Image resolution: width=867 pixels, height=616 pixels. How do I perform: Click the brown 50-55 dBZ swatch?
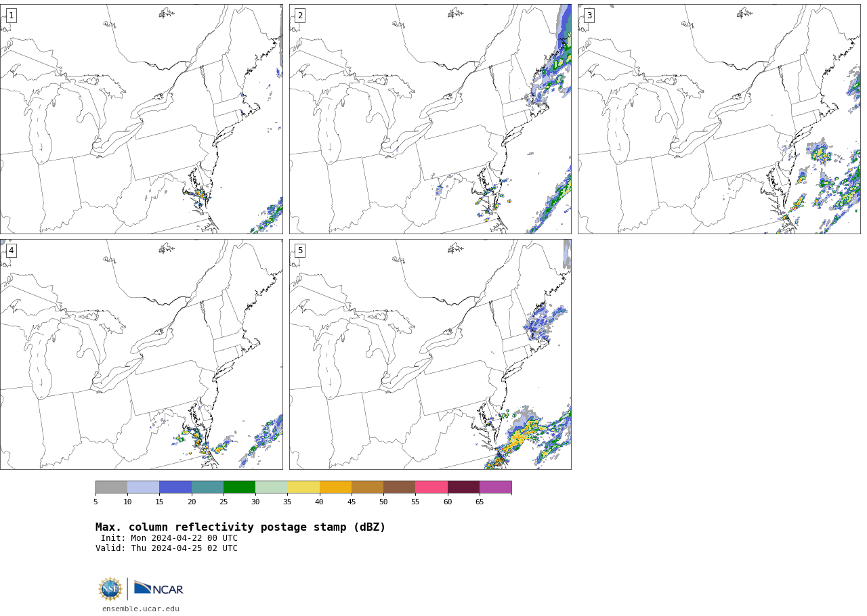click(400, 487)
